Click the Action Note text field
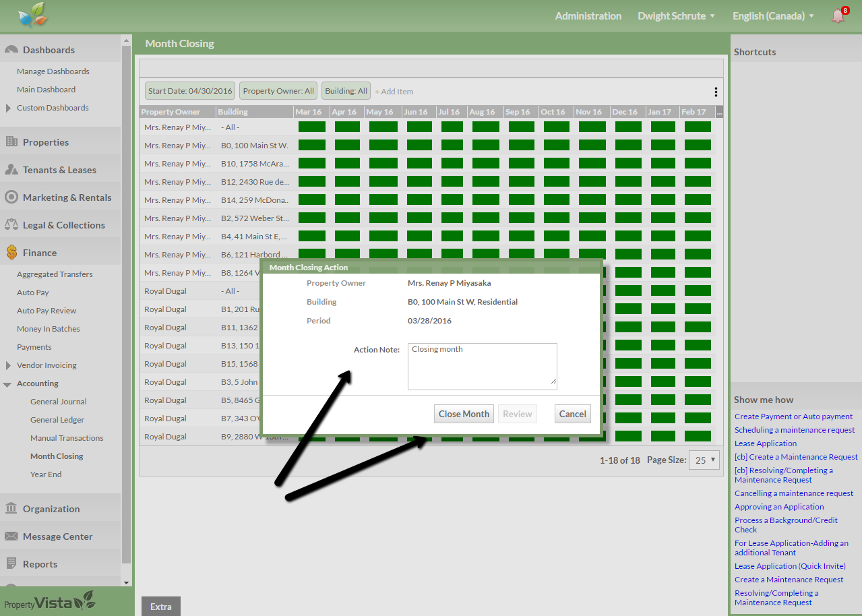 click(x=482, y=366)
